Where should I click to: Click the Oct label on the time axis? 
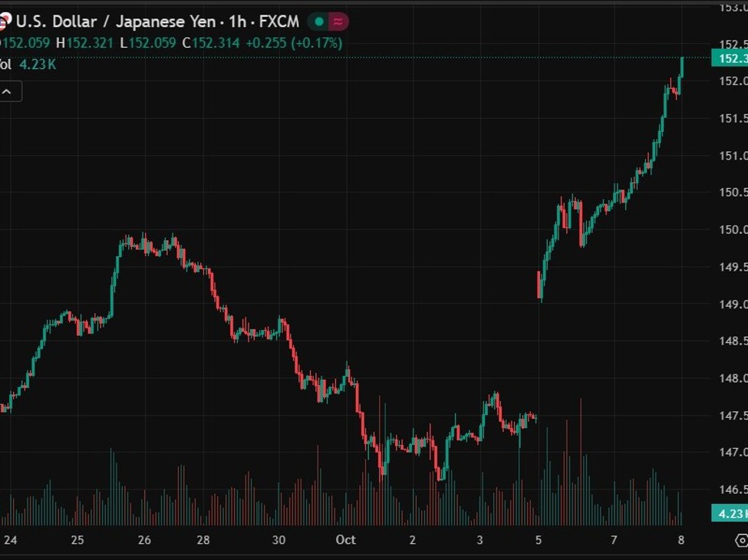click(346, 540)
